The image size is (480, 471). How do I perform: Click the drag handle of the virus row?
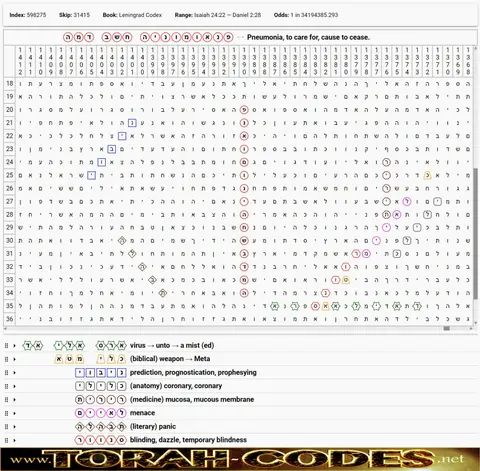pyautogui.click(x=6, y=346)
